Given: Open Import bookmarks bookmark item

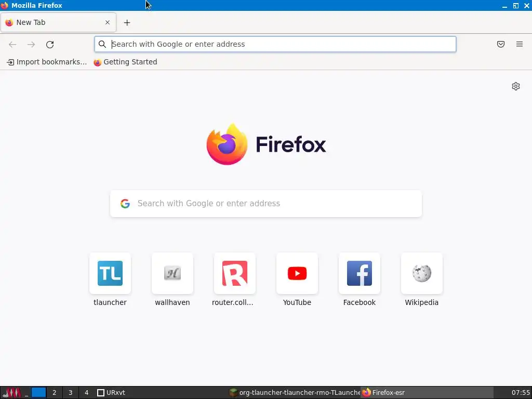Looking at the screenshot, I should 47,62.
